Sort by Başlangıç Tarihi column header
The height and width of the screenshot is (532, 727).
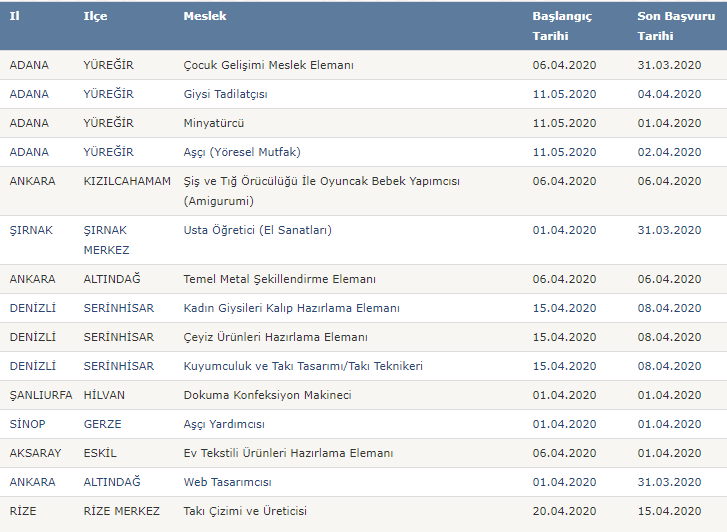[x=562, y=26]
